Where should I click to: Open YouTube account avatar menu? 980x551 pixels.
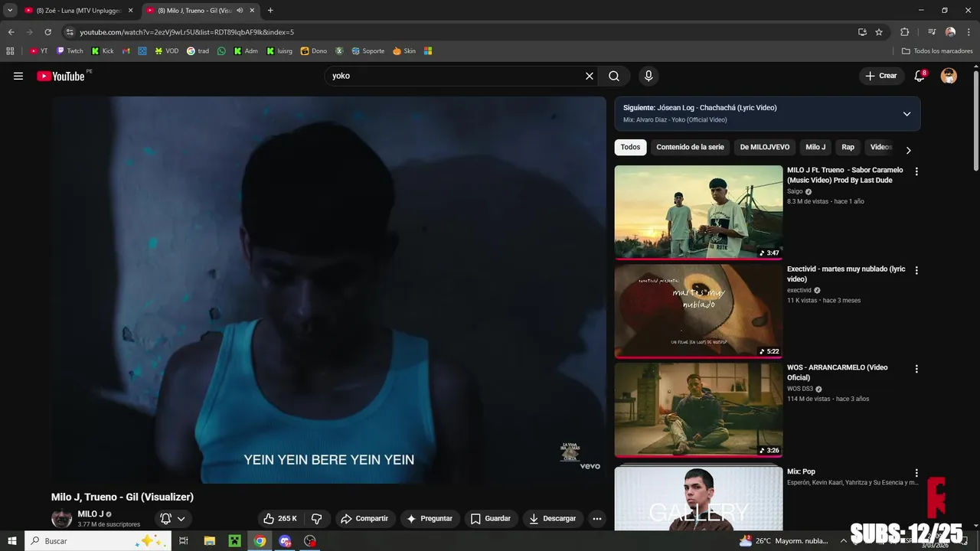949,76
